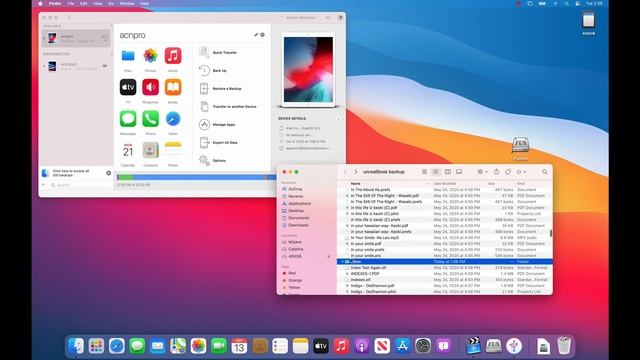Expand the acnpro device in sidebar

(44, 38)
